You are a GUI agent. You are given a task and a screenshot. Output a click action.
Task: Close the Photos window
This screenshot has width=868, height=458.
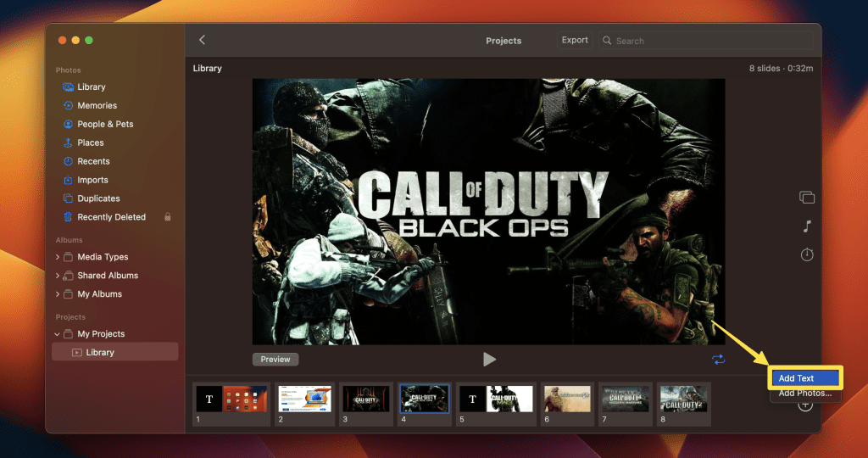[62, 40]
